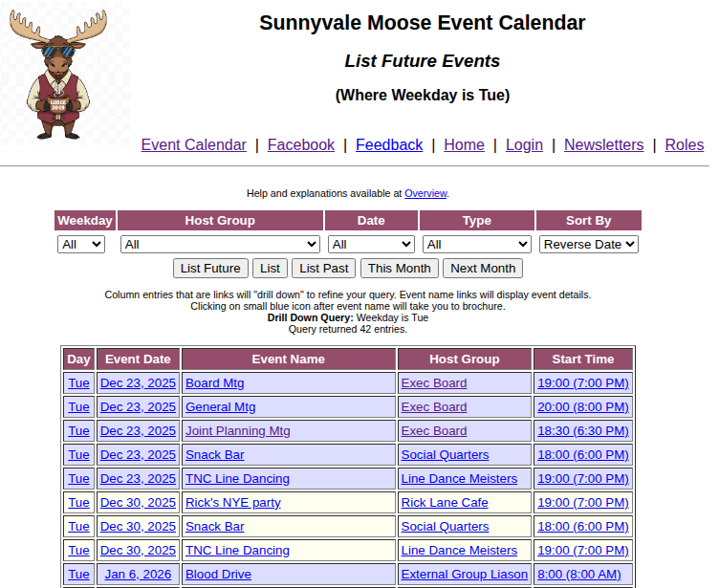Viewport: 719px width, 588px height.
Task: Go to Event Calendar navigation link
Action: pyautogui.click(x=193, y=145)
